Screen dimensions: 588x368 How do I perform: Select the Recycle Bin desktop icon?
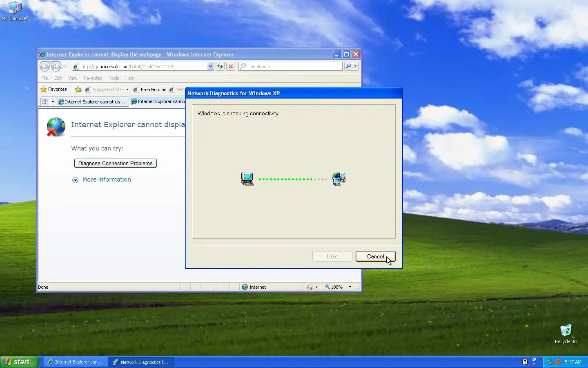coord(566,334)
